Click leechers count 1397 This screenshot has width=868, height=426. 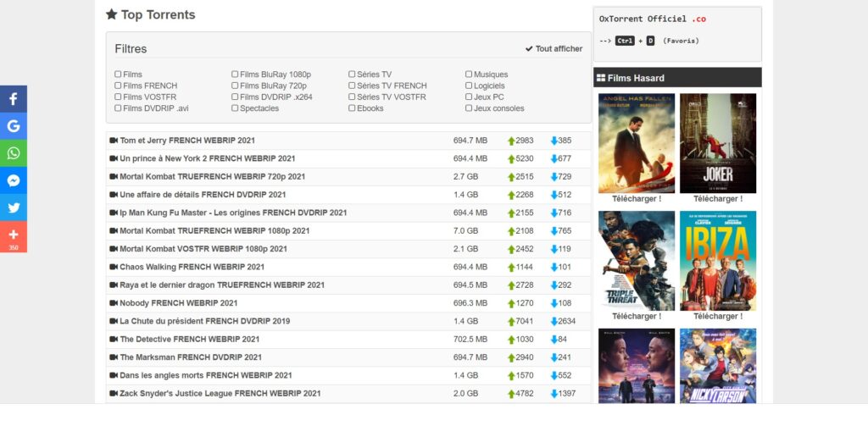click(566, 393)
